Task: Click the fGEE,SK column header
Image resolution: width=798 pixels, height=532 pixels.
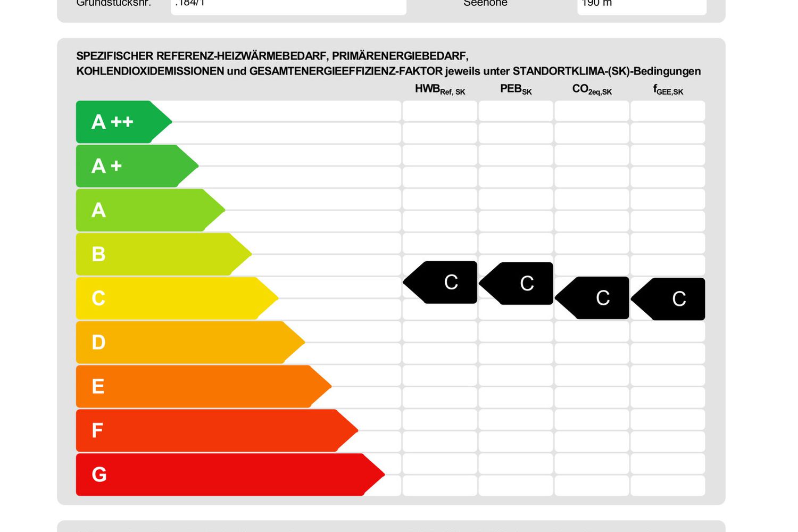Action: (x=668, y=89)
